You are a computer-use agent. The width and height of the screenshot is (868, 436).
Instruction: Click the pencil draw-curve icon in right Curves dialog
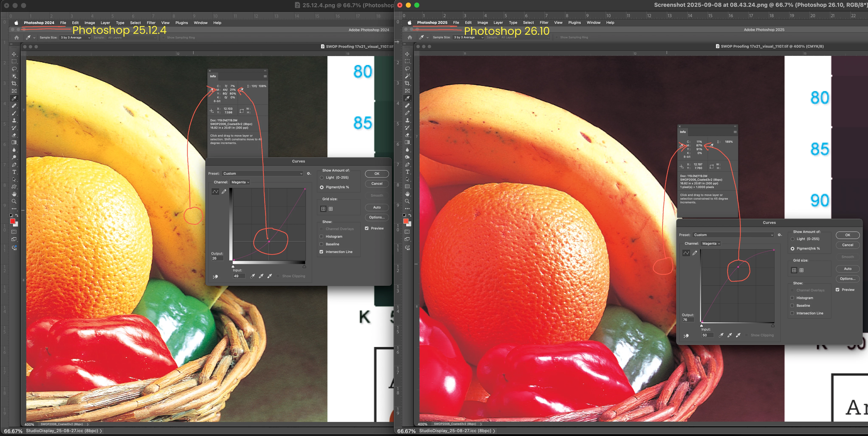695,253
